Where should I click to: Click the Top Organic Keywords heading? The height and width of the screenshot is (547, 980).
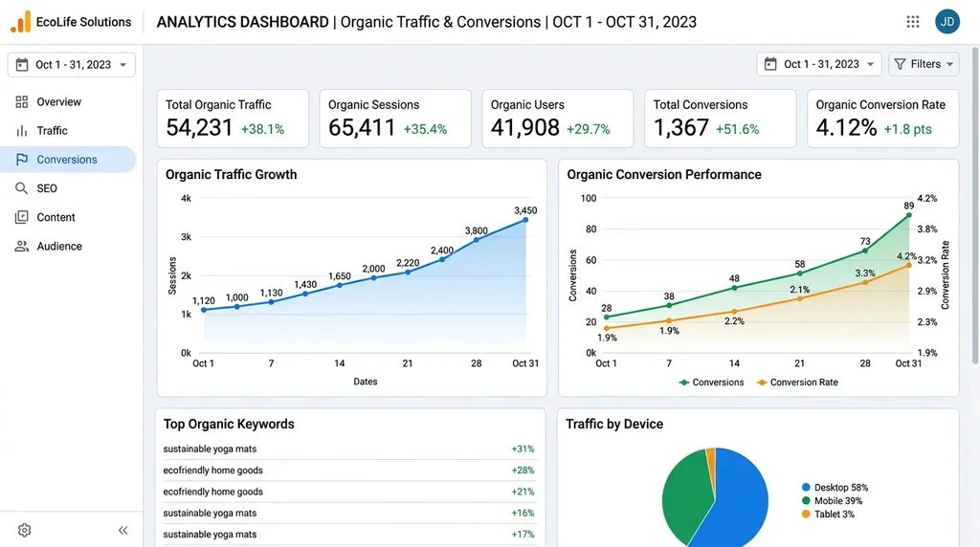[229, 424]
